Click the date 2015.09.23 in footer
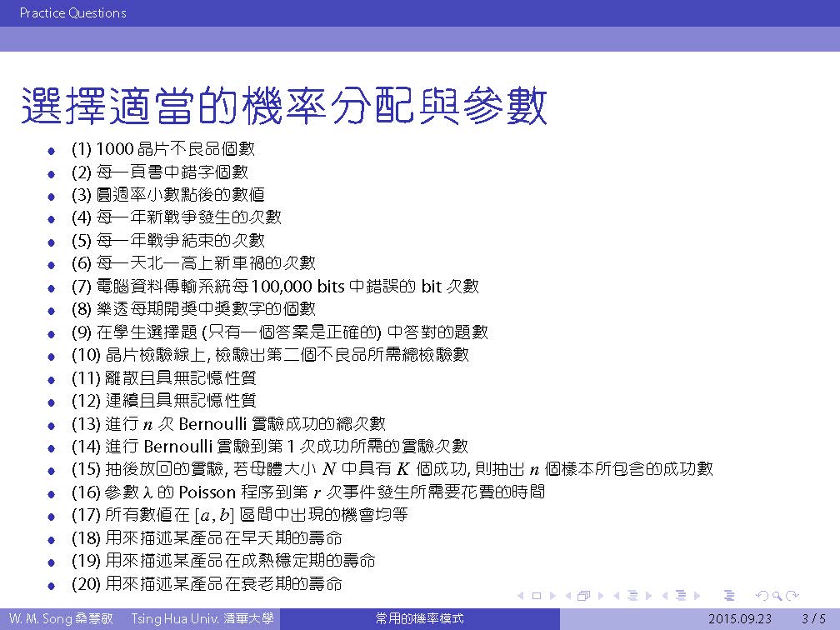 tap(739, 619)
